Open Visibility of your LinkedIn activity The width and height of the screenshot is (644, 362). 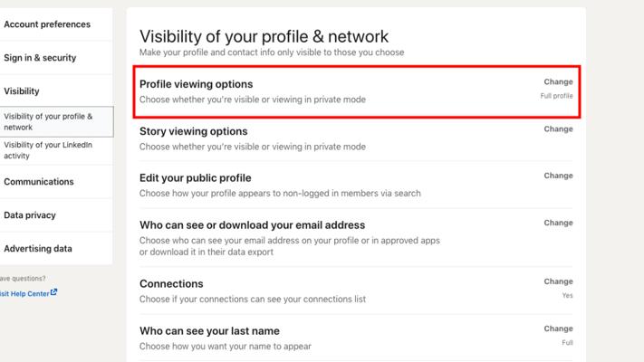click(48, 150)
